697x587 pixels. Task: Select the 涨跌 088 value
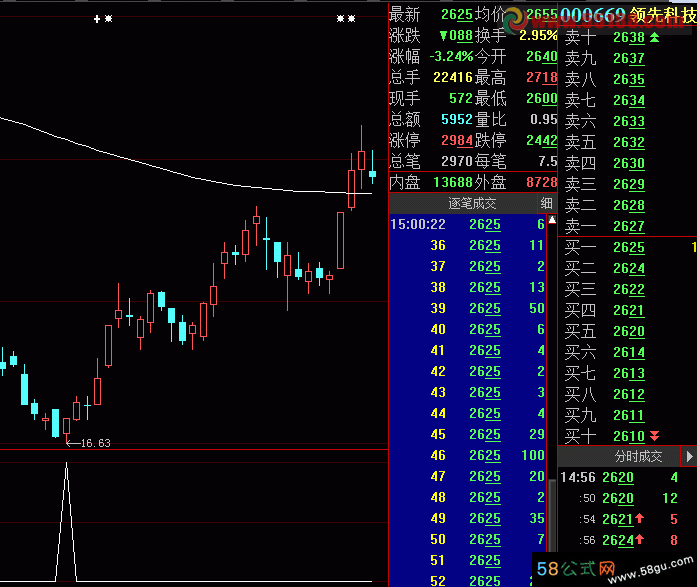(x=456, y=36)
